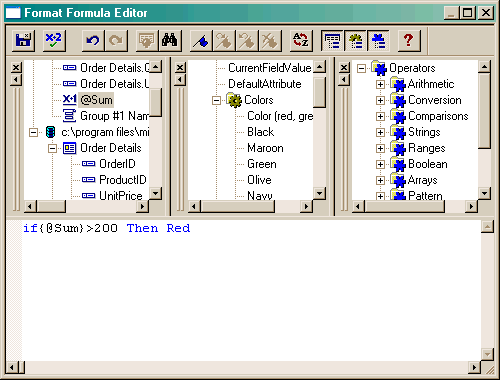Screen dimensions: 500x380
Task: Select the Arithmetic operators label
Action: [431, 84]
